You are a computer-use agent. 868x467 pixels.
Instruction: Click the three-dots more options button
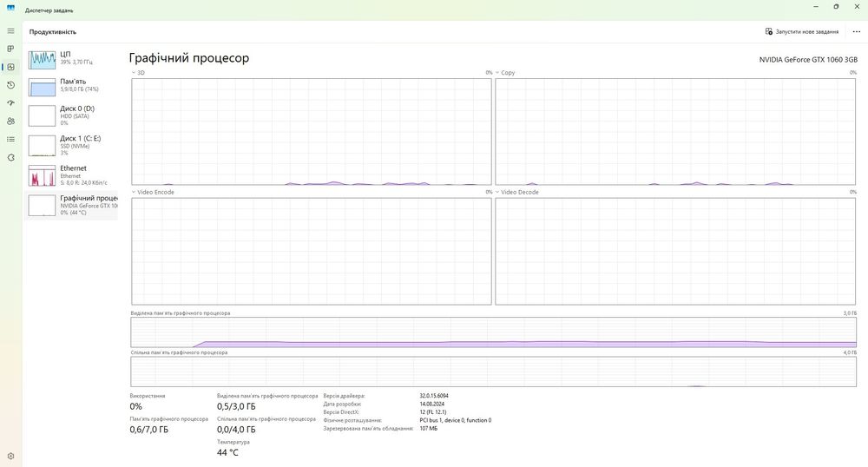pos(857,32)
